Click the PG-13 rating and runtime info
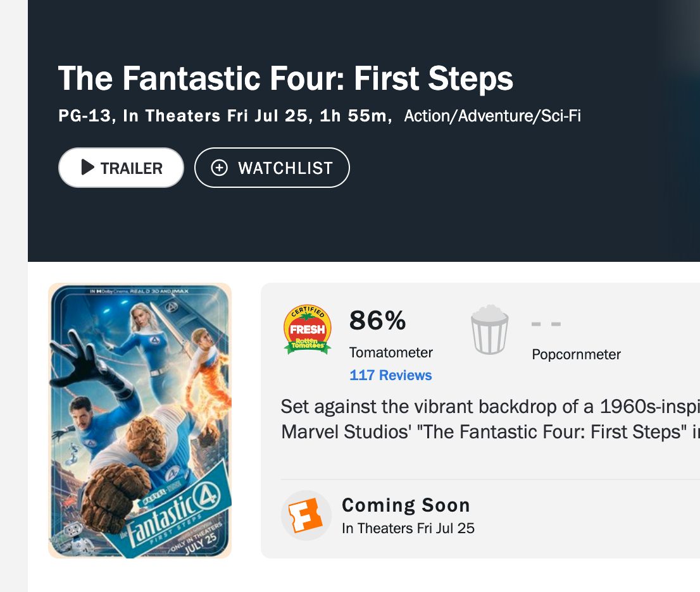700x592 pixels. (x=225, y=116)
